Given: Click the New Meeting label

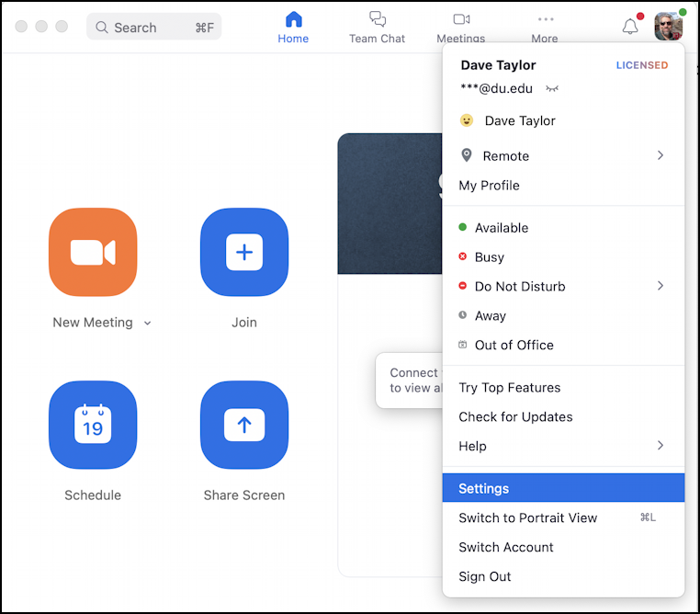Looking at the screenshot, I should (x=93, y=323).
